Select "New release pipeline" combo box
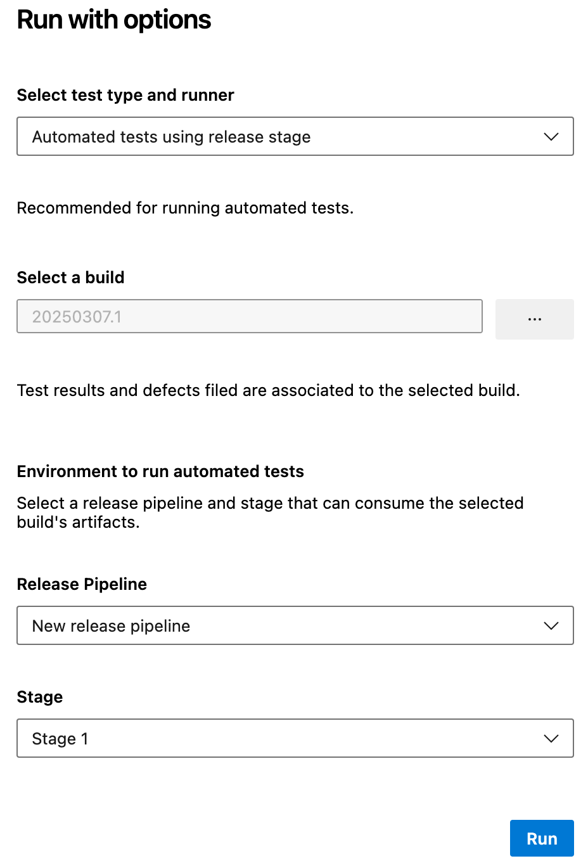 (x=295, y=625)
